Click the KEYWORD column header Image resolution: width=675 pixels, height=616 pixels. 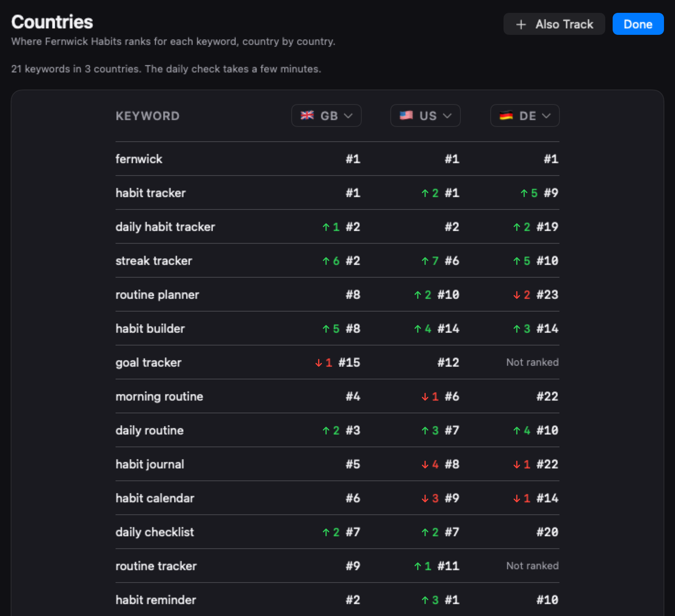click(x=148, y=116)
